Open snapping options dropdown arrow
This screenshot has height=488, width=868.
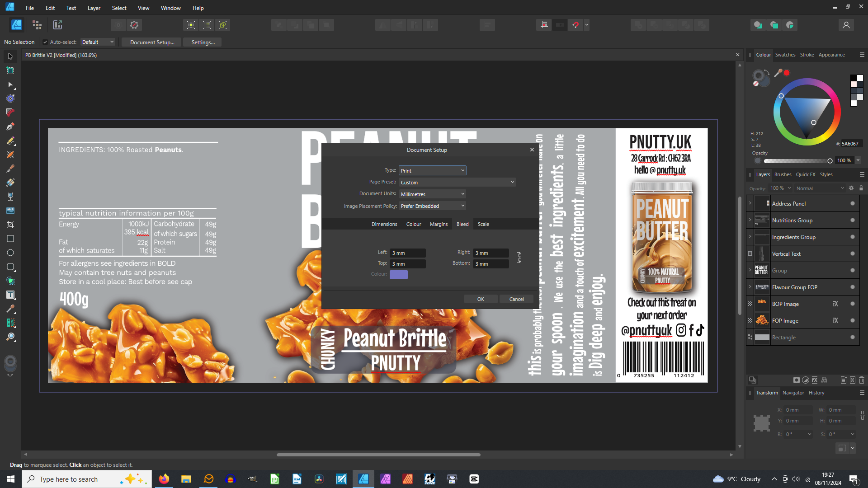(587, 25)
